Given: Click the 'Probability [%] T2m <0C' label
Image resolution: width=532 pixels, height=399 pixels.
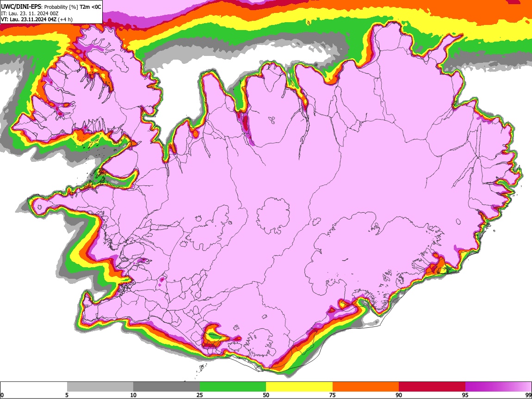Looking at the screenshot, I should [x=73, y=7].
